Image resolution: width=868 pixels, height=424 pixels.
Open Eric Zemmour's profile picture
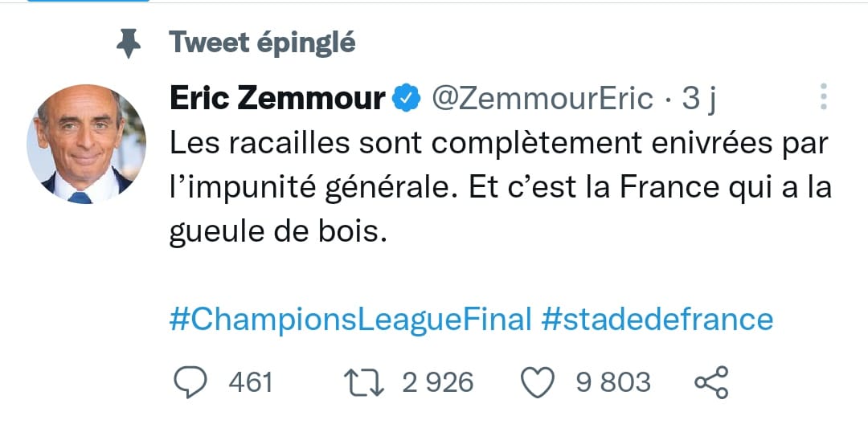point(86,143)
